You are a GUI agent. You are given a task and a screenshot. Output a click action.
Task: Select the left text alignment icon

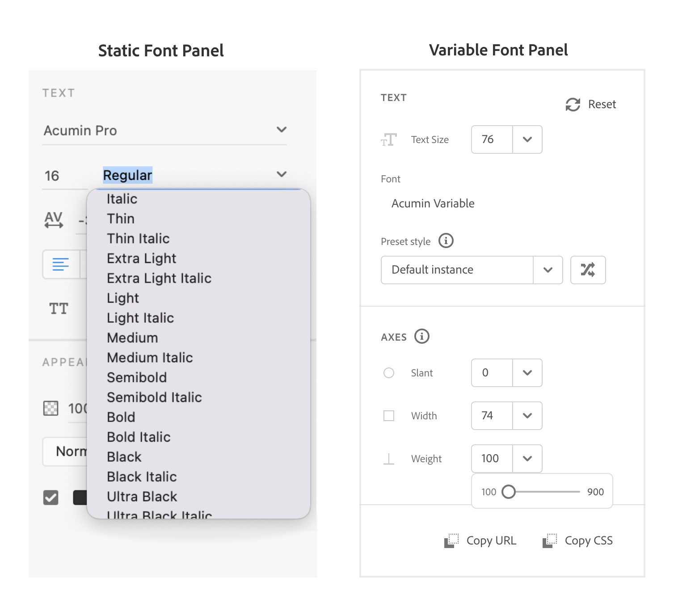click(60, 264)
